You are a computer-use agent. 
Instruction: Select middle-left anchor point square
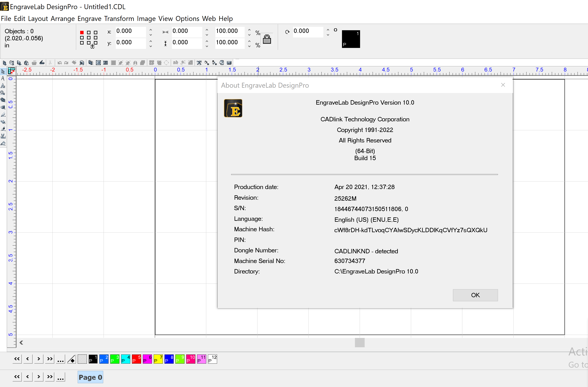82,37
